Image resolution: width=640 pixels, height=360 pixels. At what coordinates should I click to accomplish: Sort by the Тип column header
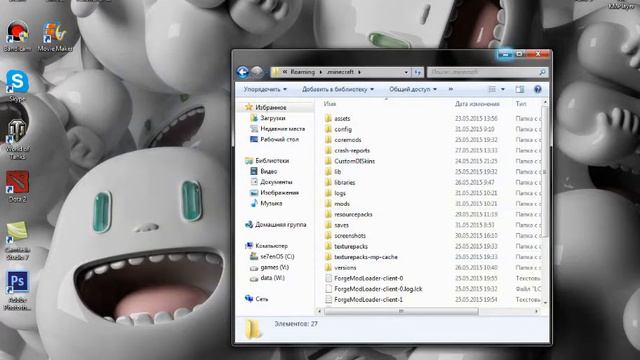(x=521, y=104)
